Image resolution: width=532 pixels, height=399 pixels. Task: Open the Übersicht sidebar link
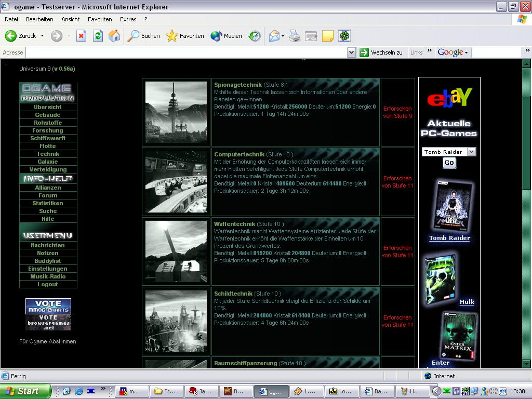48,107
